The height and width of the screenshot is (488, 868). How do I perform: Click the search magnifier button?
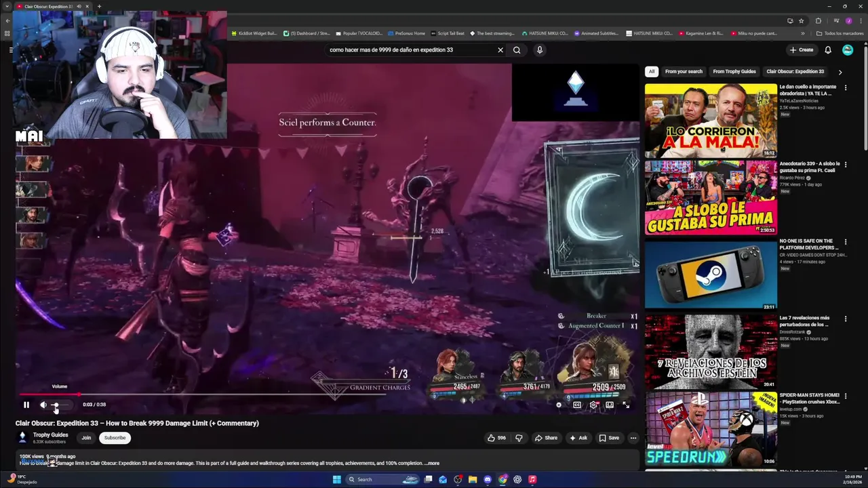click(517, 50)
